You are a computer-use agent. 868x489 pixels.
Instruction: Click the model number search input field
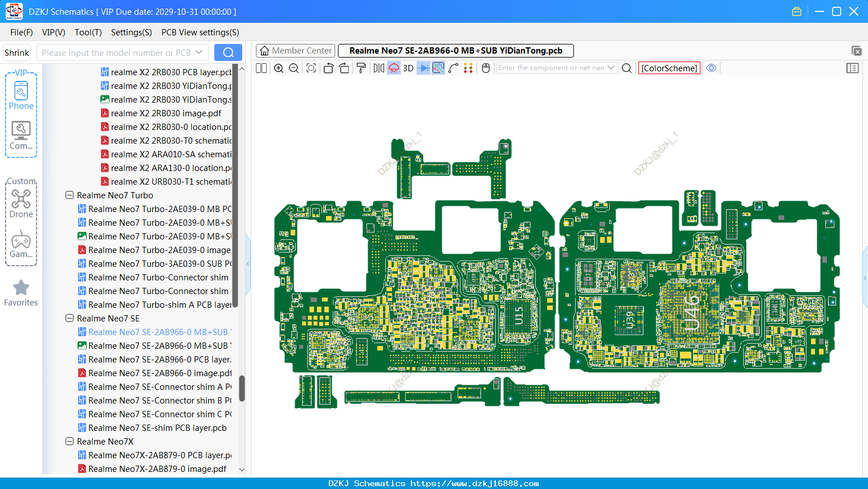tap(123, 52)
